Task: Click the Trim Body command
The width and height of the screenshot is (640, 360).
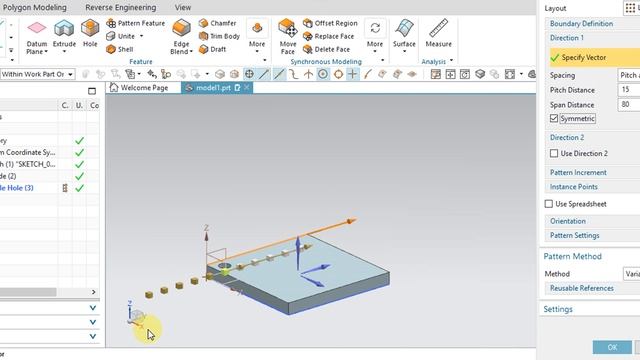Action: [x=219, y=36]
